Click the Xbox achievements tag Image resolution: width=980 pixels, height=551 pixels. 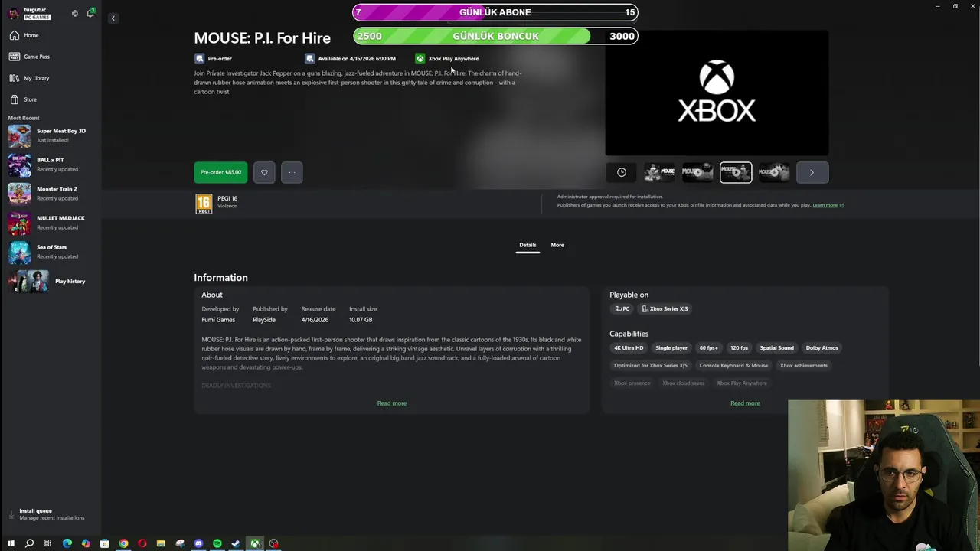[x=803, y=366]
